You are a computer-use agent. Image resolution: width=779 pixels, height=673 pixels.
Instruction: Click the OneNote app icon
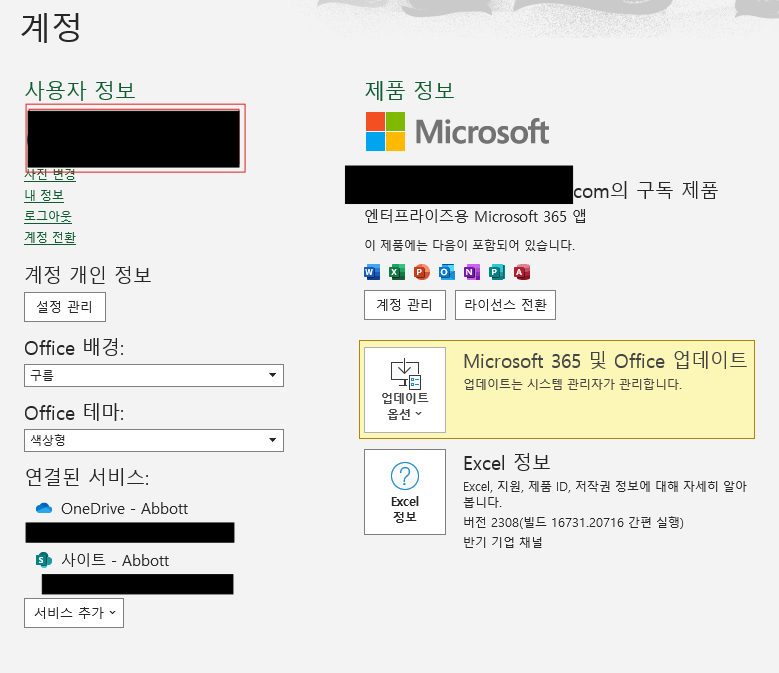coord(471,272)
